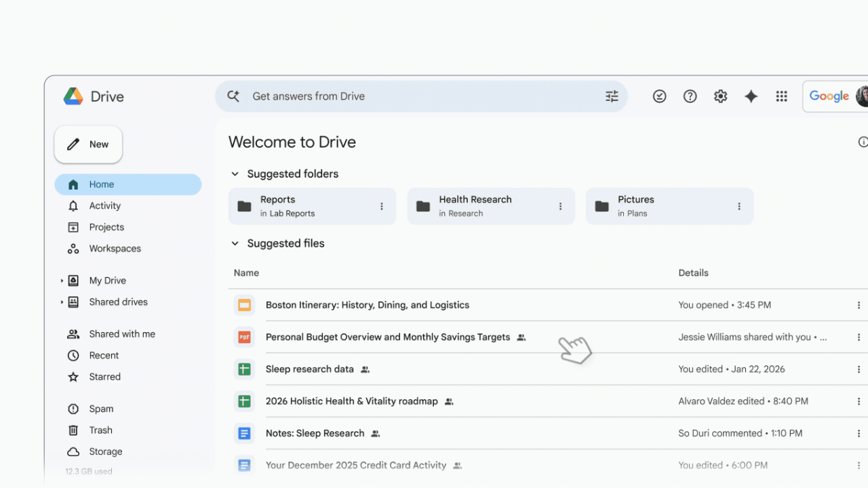This screenshot has height=488, width=868.
Task: Click the Sheets icon beside Sleep research data
Action: pos(244,369)
